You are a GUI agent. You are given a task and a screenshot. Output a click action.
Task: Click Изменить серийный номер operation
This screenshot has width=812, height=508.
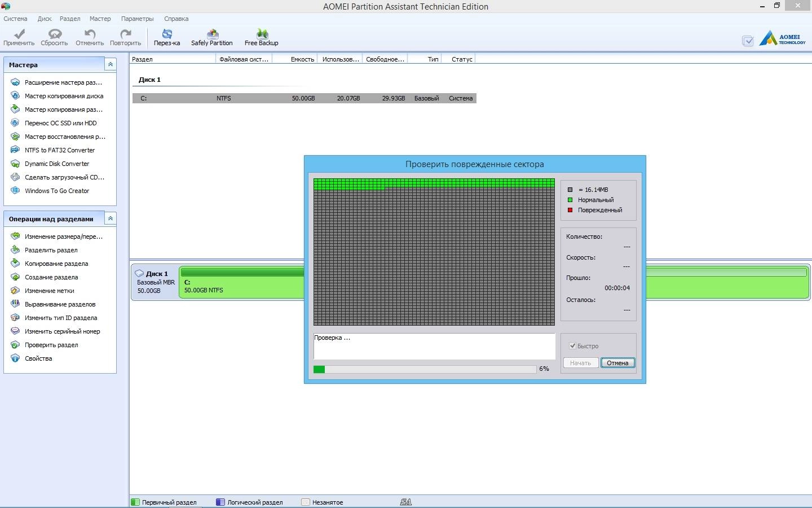click(x=62, y=331)
